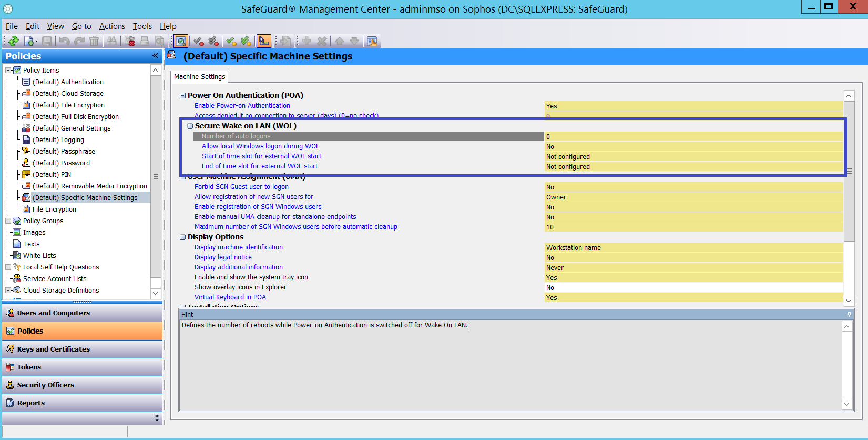
Task: Select (Default) Password policy
Action: click(x=61, y=163)
